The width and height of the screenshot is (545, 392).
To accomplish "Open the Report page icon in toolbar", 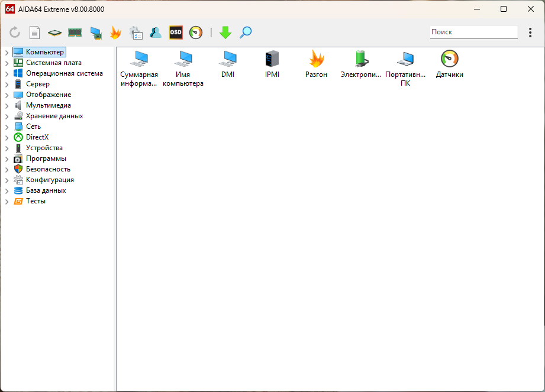I will [34, 33].
